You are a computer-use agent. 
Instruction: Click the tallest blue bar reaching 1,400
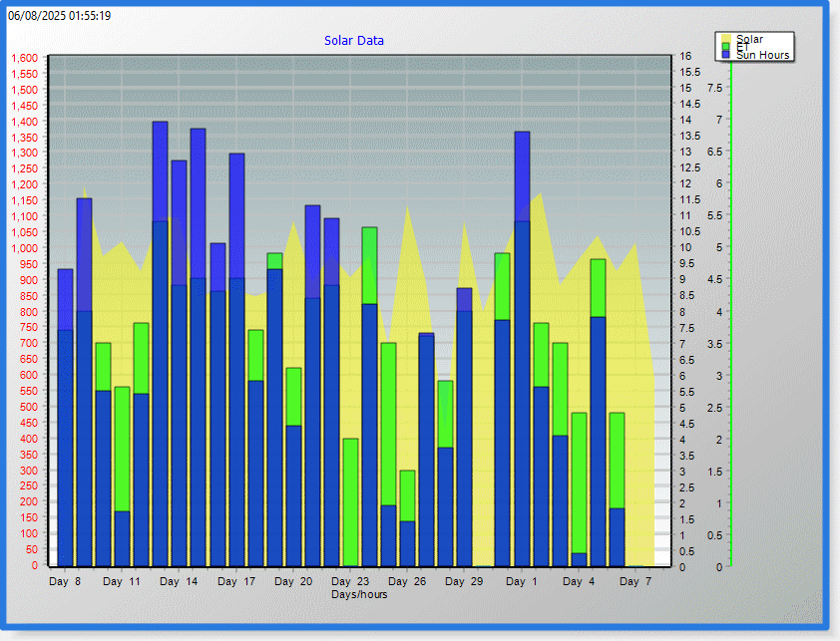tap(161, 344)
